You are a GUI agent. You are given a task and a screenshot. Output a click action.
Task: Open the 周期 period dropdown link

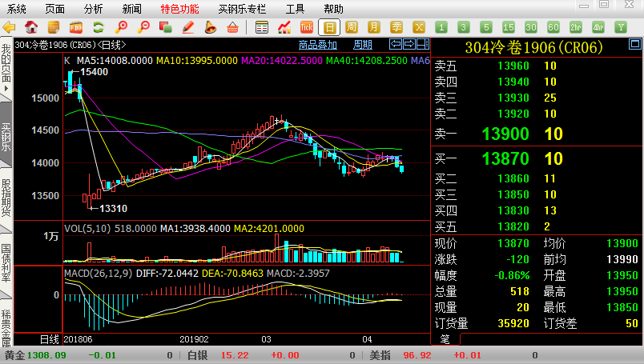(x=363, y=44)
